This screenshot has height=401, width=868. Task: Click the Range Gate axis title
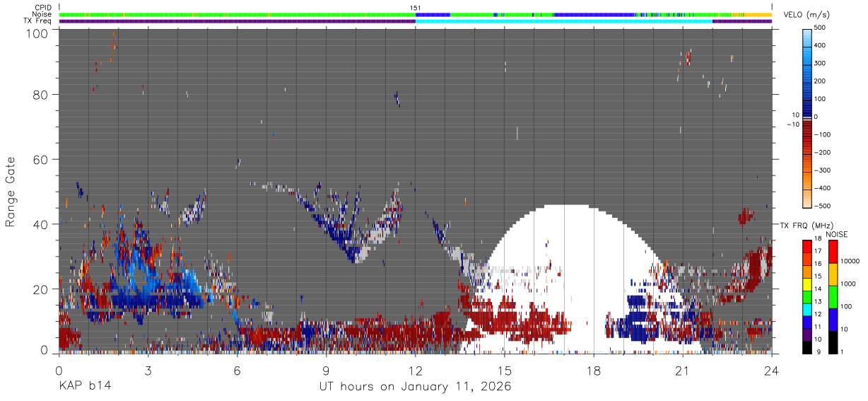click(x=11, y=192)
